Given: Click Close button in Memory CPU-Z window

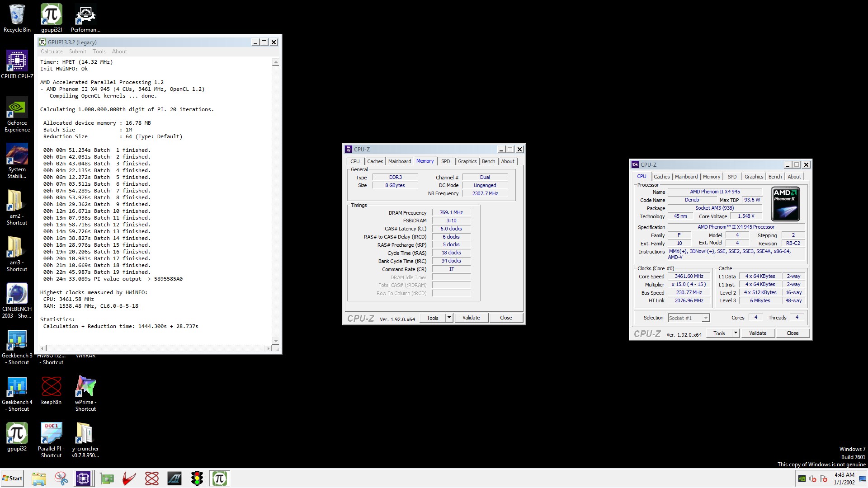Looking at the screenshot, I should [x=506, y=318].
